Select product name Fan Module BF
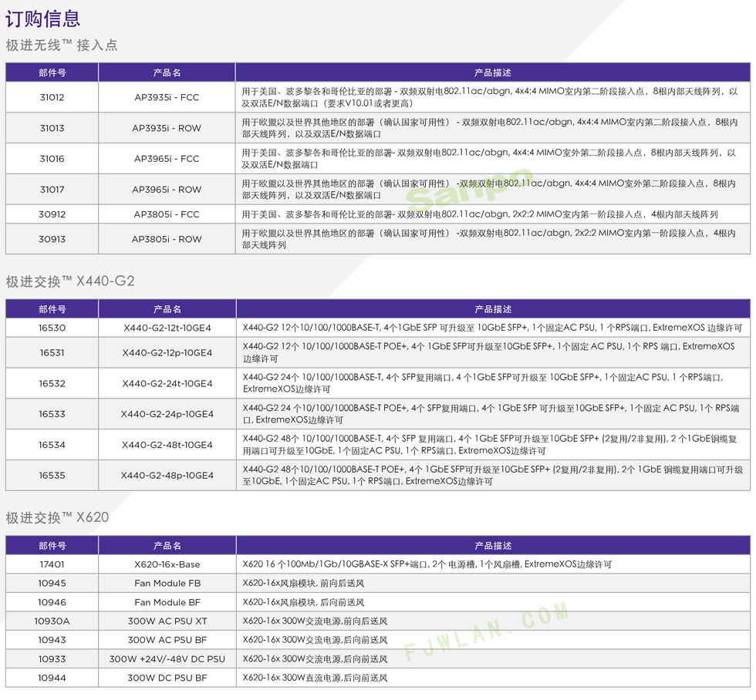The width and height of the screenshot is (756, 700). pyautogui.click(x=167, y=602)
